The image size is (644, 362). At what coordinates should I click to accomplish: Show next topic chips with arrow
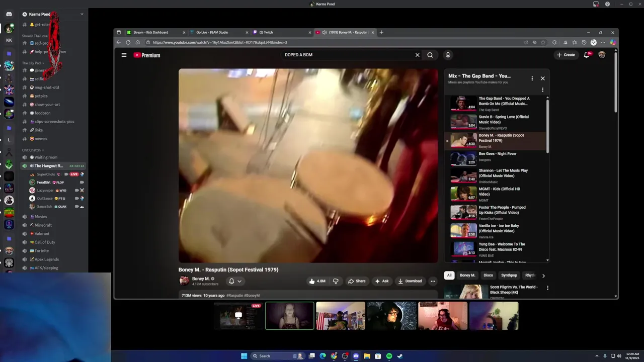tap(543, 276)
